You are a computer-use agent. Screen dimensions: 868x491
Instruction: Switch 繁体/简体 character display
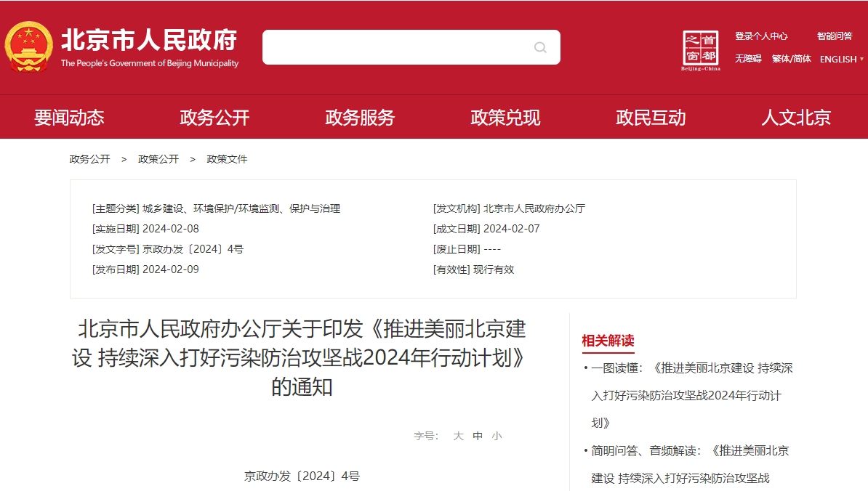[792, 59]
